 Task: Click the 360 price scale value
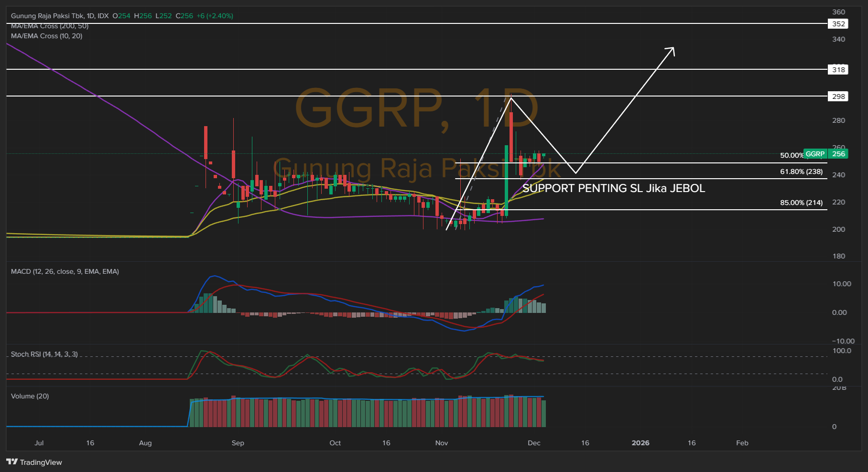(x=838, y=12)
